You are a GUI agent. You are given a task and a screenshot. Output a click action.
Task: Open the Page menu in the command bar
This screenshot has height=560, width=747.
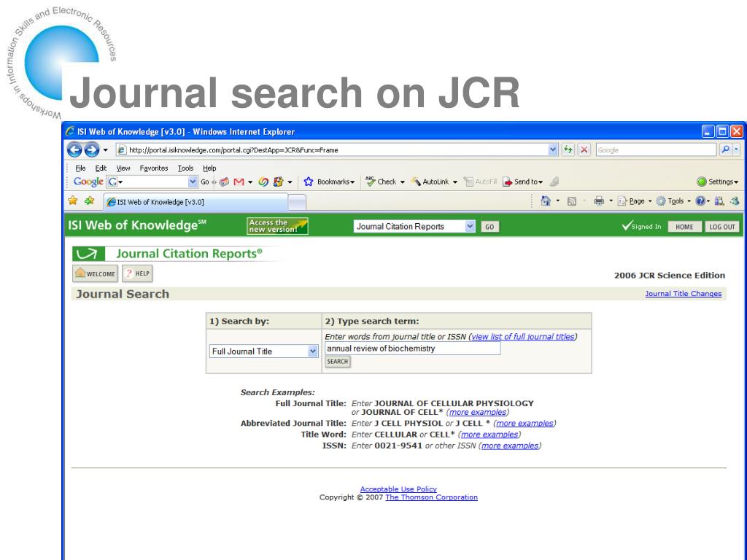(635, 201)
